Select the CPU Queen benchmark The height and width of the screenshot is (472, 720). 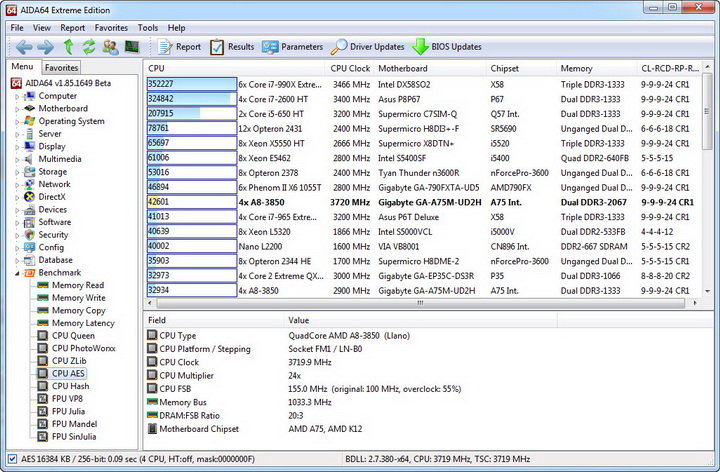coord(73,336)
